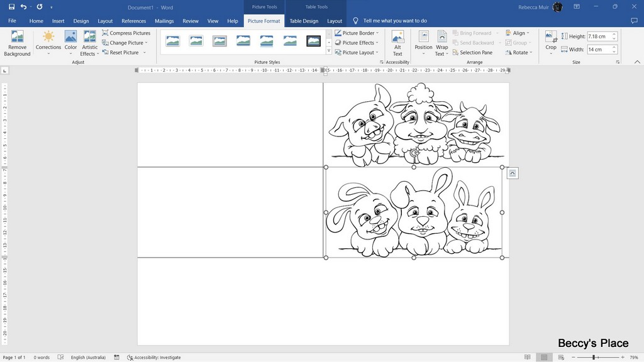Undo the last action
644x362 pixels.
tap(23, 7)
